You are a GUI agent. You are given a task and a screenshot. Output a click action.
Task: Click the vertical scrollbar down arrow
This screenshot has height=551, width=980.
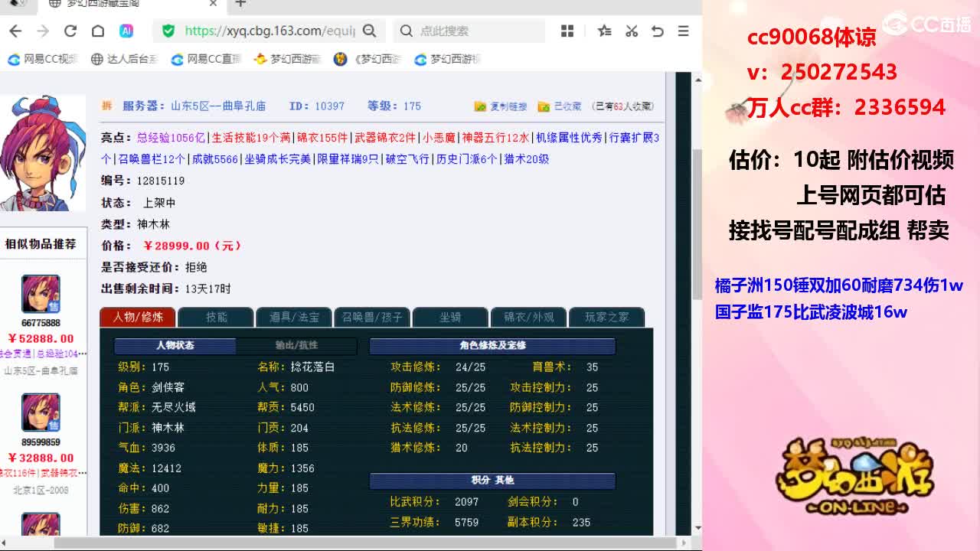[697, 528]
